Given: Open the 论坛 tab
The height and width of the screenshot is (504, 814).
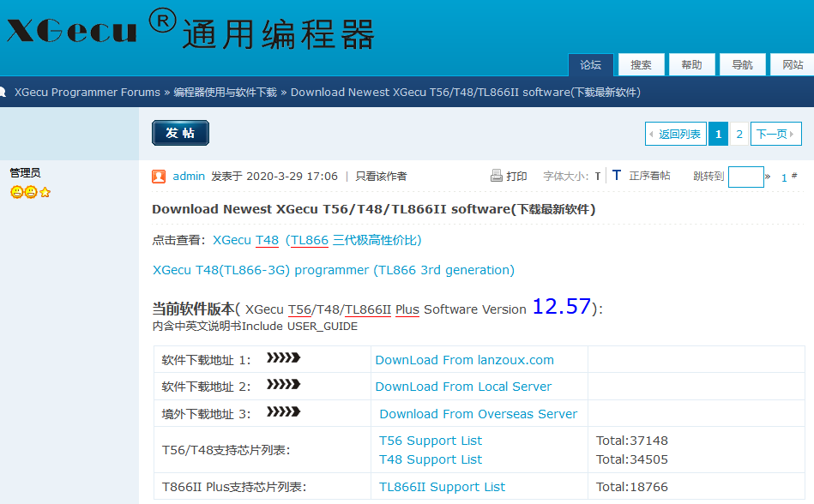Looking at the screenshot, I should click(x=591, y=65).
